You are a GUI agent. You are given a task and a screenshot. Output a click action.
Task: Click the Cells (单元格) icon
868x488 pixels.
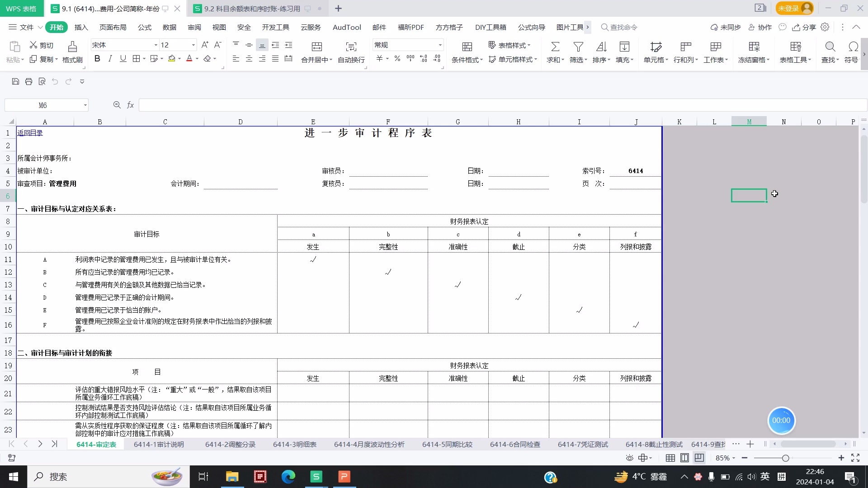point(656,47)
